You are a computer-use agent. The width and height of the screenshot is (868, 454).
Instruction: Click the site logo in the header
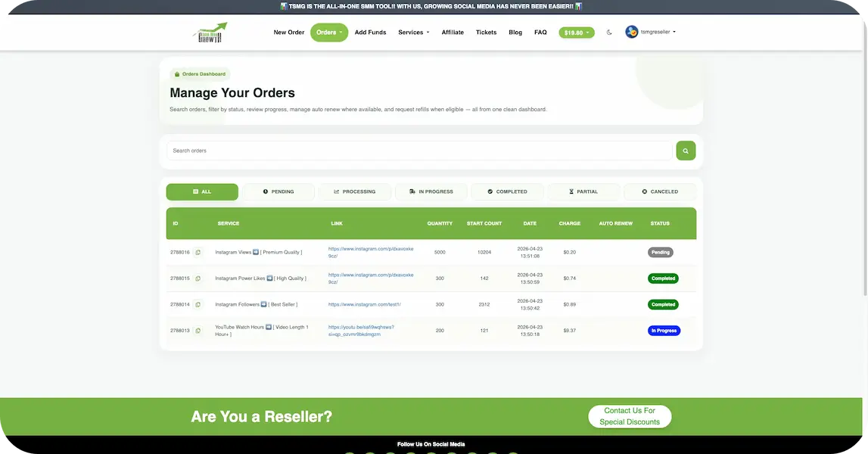(x=210, y=33)
